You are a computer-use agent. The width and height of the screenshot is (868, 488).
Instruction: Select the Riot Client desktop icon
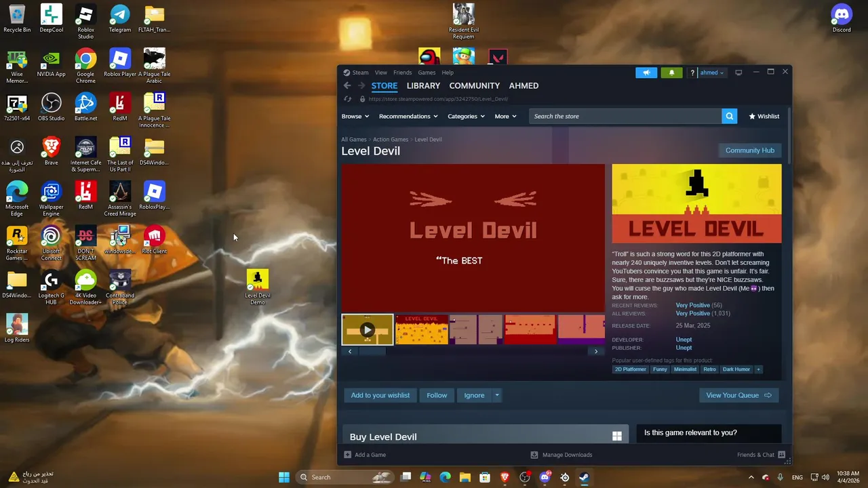click(x=154, y=240)
